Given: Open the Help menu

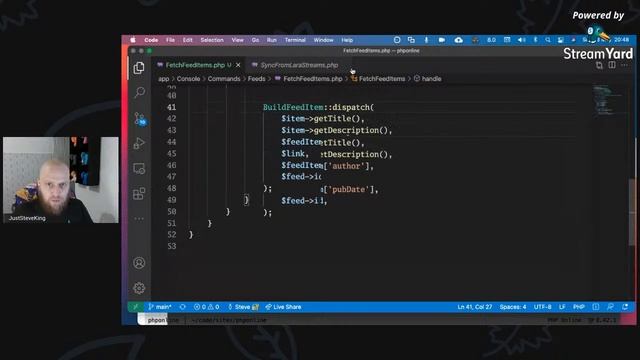Looking at the screenshot, I should (347, 40).
